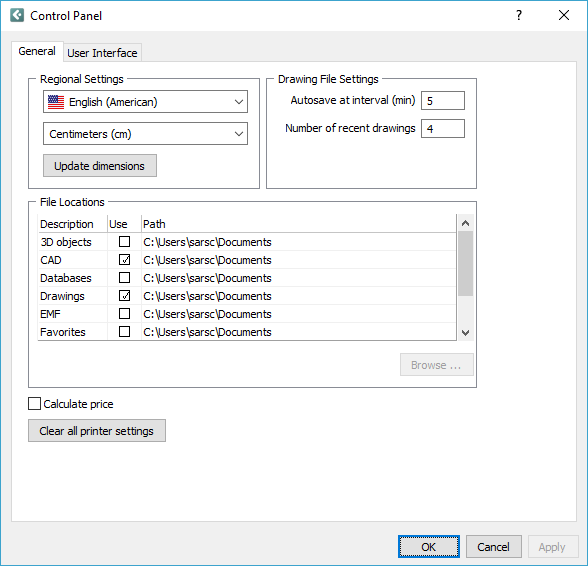588x566 pixels.
Task: Toggle the Calculate price checkbox
Action: coord(34,404)
